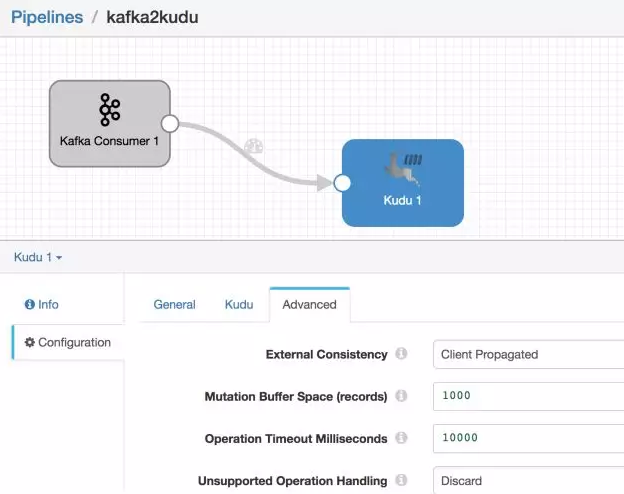Click Kafka Consumer 1 output connector circle
Viewport: 624px width, 494px height.
(170, 123)
